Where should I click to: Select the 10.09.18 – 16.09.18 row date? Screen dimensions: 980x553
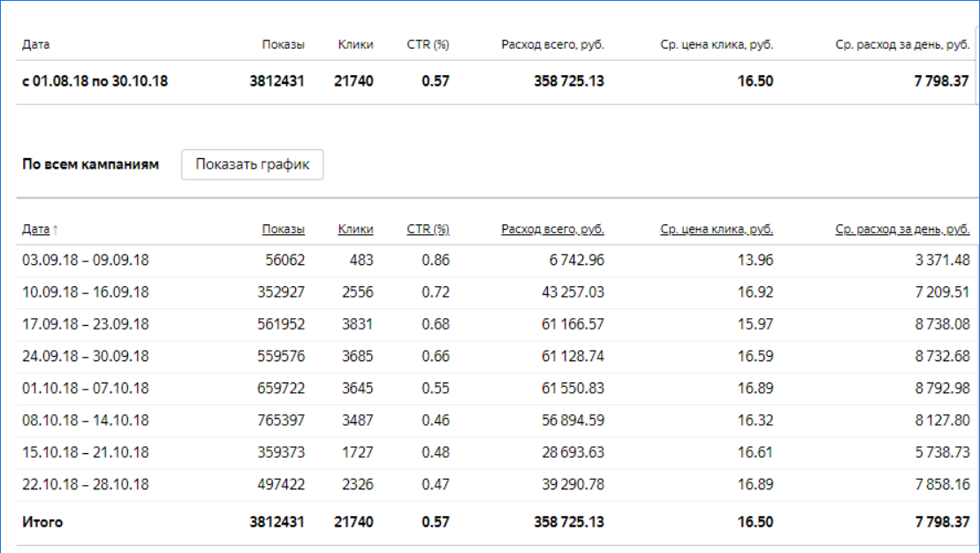tap(86, 292)
